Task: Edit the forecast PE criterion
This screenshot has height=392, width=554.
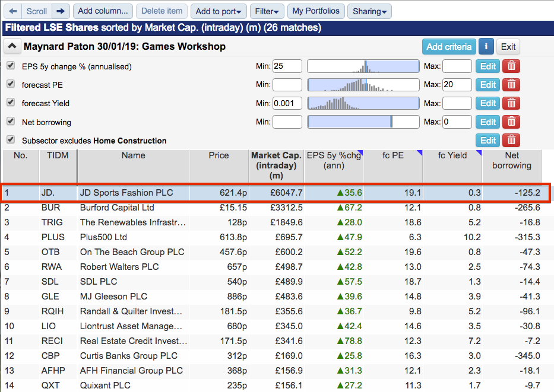Action: (x=487, y=85)
